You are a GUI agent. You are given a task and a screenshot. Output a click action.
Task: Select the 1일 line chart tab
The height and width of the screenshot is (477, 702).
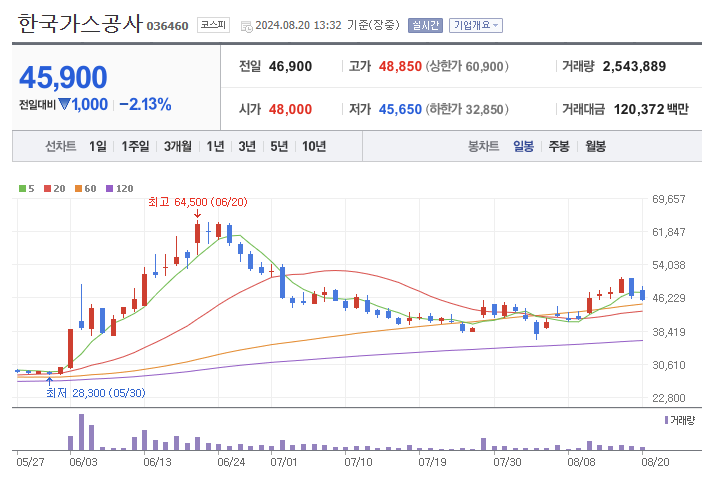pos(98,146)
